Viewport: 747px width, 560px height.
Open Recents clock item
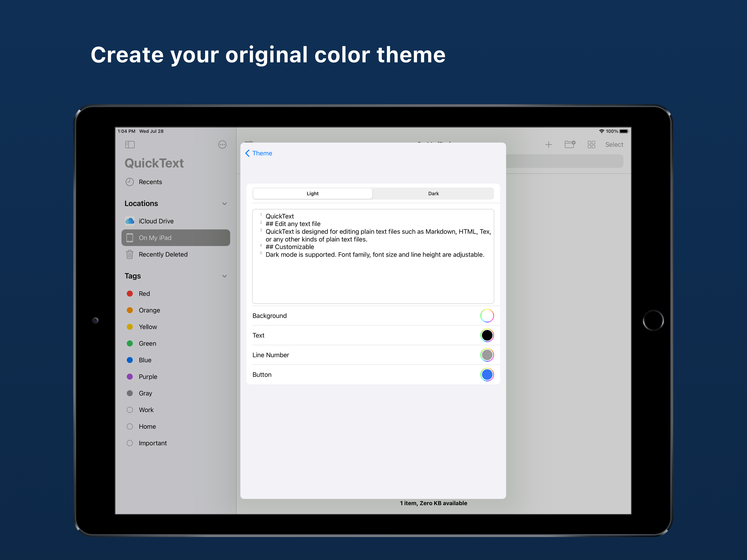(x=150, y=182)
